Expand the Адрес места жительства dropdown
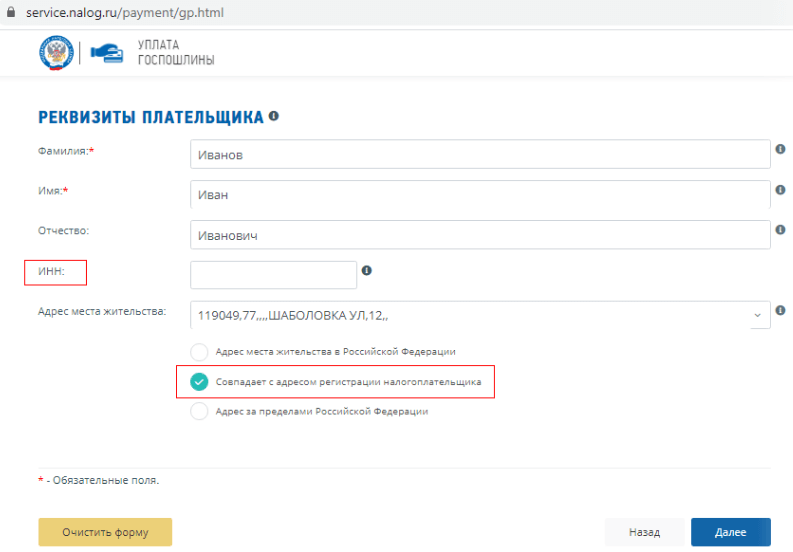Viewport: 793px width, 552px height. (x=757, y=316)
